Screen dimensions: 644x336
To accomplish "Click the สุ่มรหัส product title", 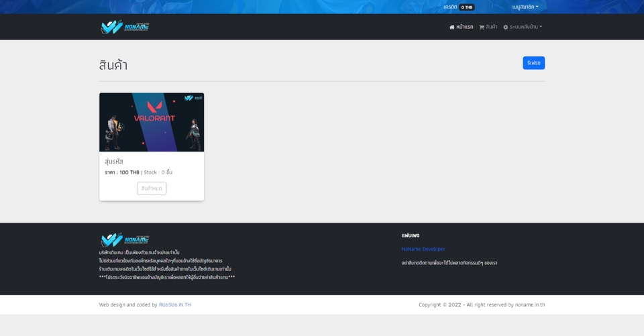I will point(114,162).
